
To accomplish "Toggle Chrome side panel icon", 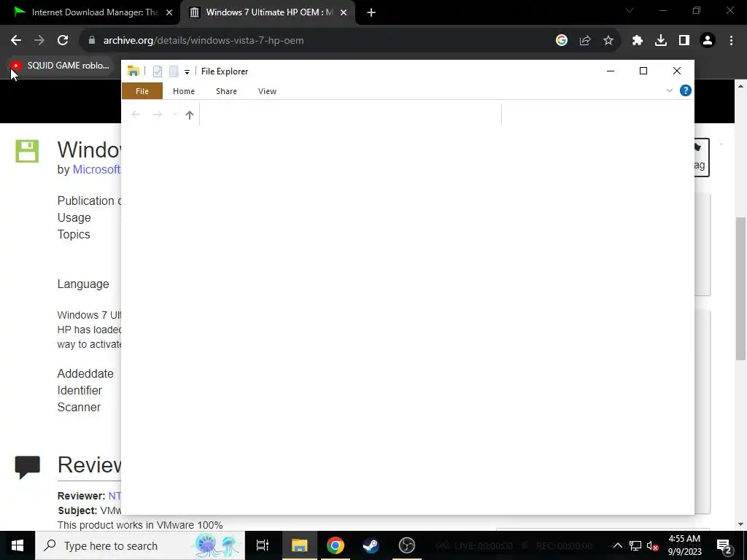I will pos(684,41).
